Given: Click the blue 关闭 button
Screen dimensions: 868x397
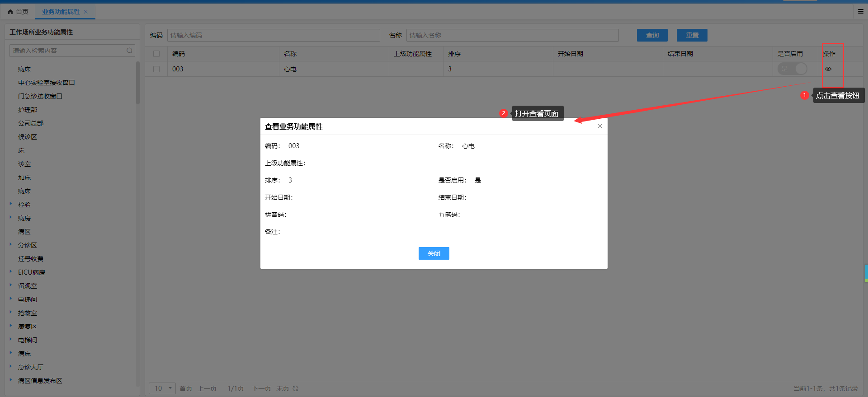Looking at the screenshot, I should 434,253.
